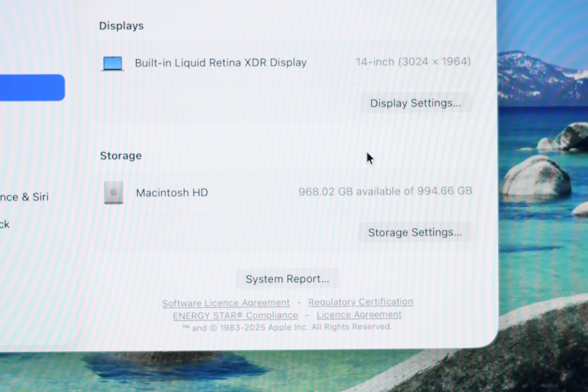The image size is (588, 392).
Task: Click the Macintosh HD volume name
Action: (172, 193)
